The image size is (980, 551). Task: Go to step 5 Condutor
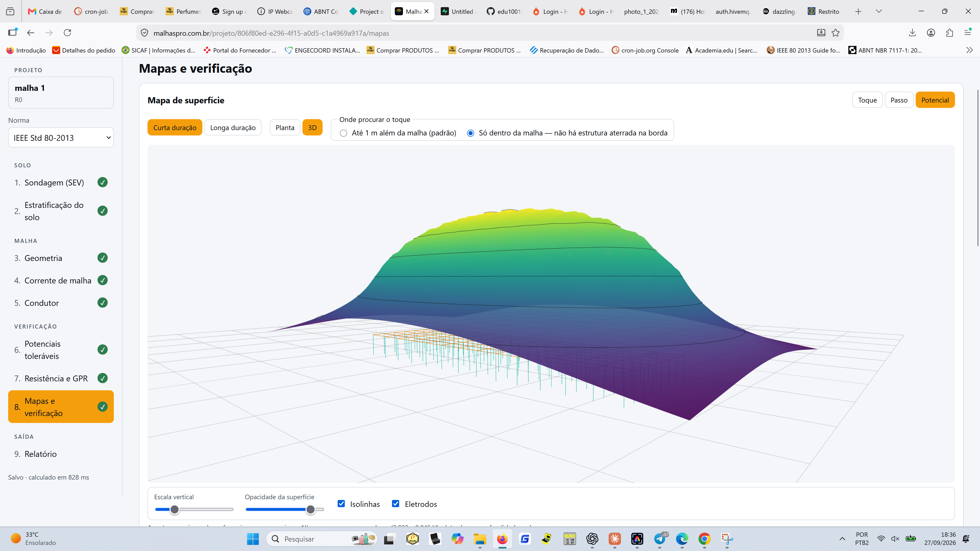pos(61,303)
